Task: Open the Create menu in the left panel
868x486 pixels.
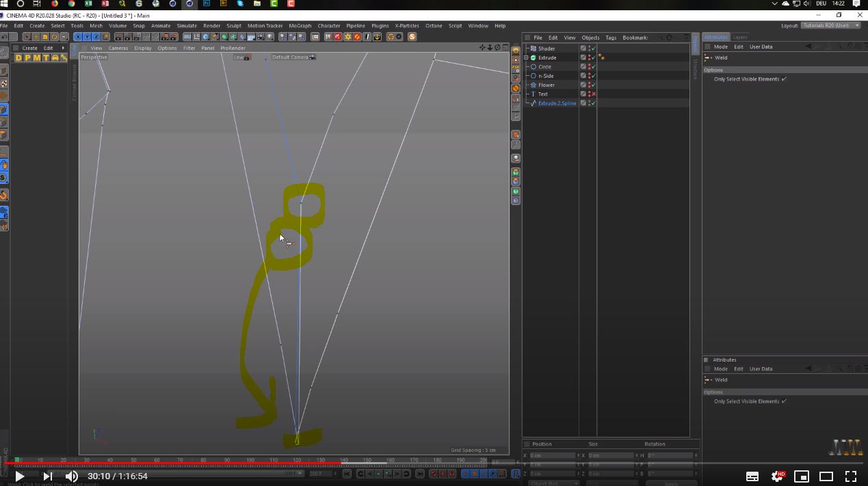Action: click(x=29, y=48)
